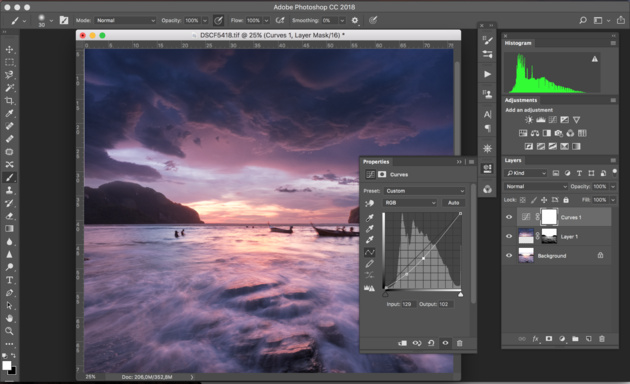
Task: Add a layer mask from Layers panel footer
Action: tap(549, 339)
